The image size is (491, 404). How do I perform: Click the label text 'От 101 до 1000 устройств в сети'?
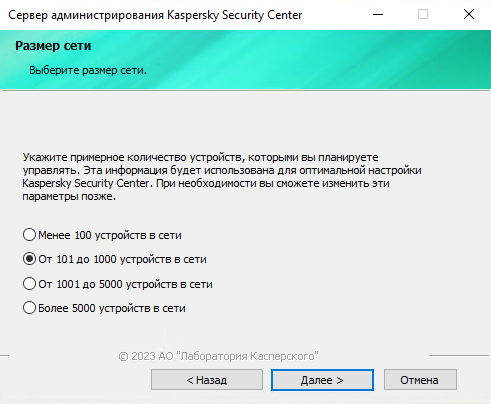(x=122, y=259)
